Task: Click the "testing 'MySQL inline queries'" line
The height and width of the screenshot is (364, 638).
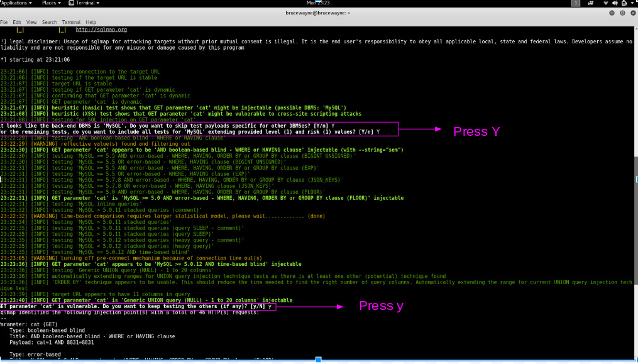Action: [x=71, y=204]
